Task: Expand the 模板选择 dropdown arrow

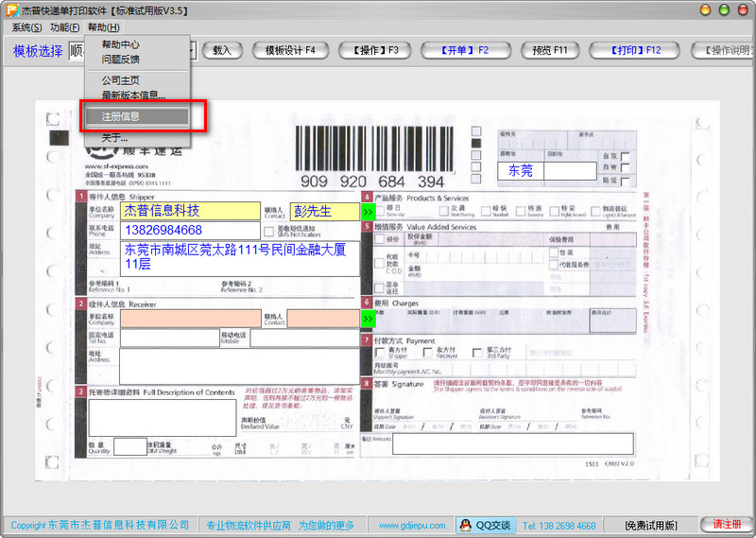Action: pos(192,50)
